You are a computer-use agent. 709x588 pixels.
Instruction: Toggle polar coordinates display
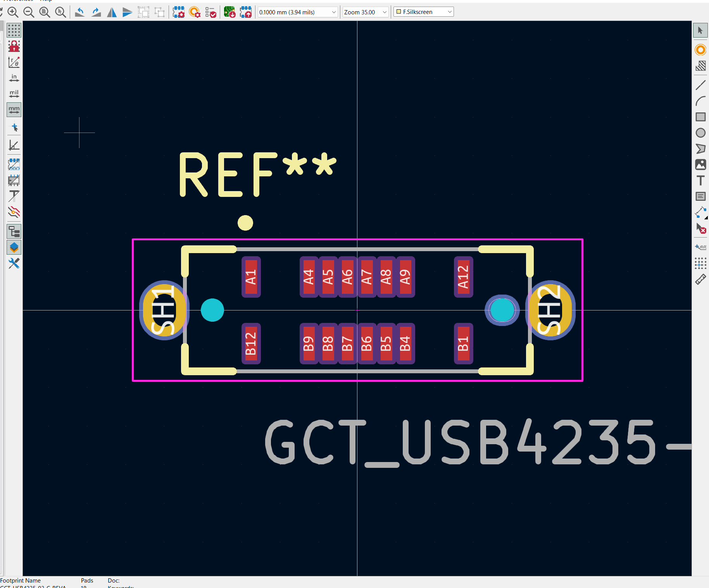[14, 62]
